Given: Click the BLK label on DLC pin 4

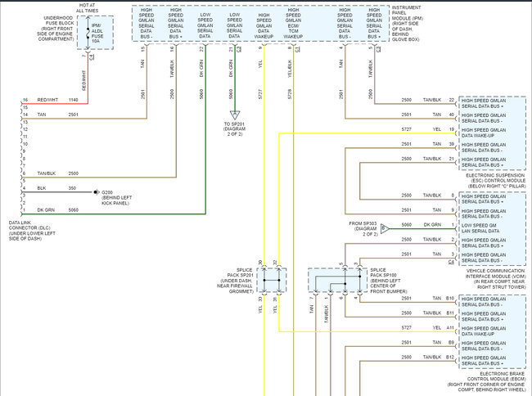Looking at the screenshot, I should [42, 188].
